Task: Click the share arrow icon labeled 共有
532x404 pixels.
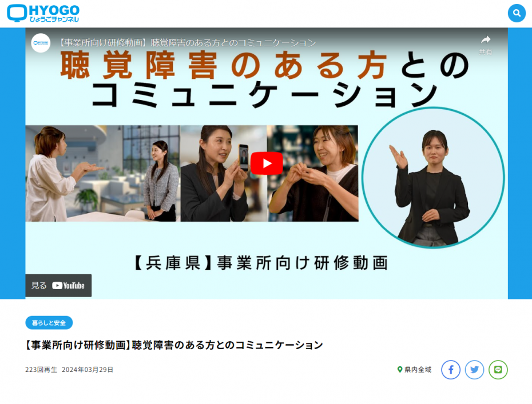Action: point(486,44)
